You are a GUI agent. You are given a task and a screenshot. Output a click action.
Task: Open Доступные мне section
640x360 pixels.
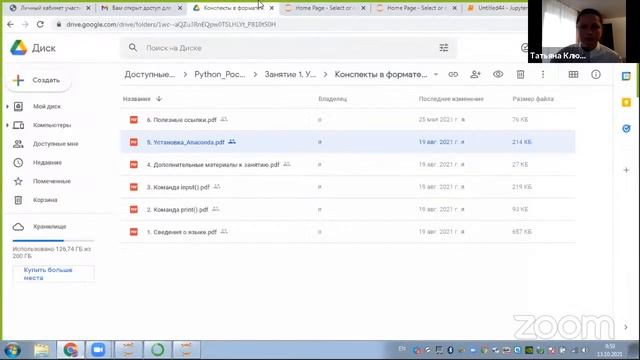click(56, 144)
